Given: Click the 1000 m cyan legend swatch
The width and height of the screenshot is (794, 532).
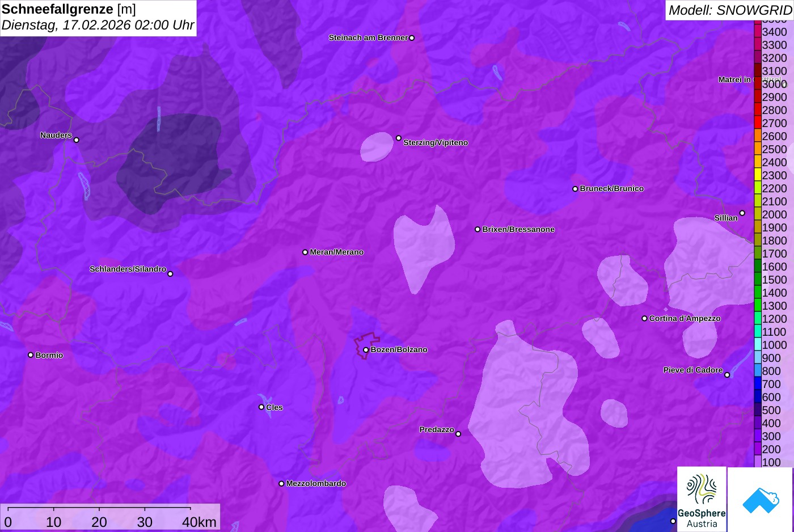Looking at the screenshot, I should [758, 344].
